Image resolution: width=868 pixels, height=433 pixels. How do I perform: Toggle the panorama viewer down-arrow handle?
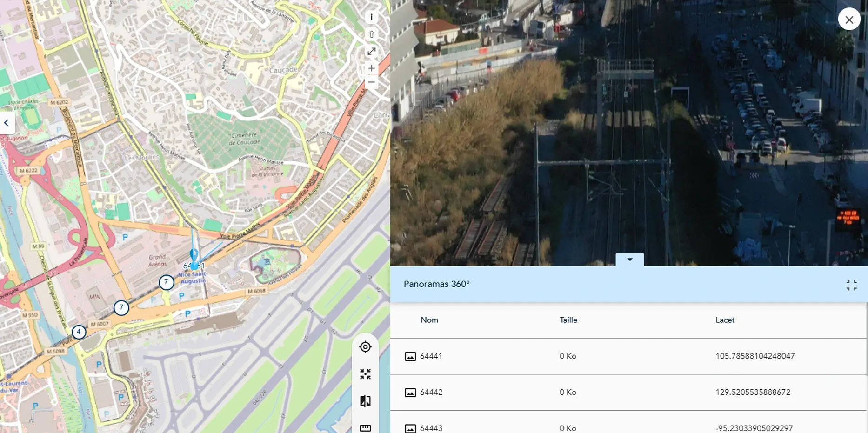(x=629, y=260)
